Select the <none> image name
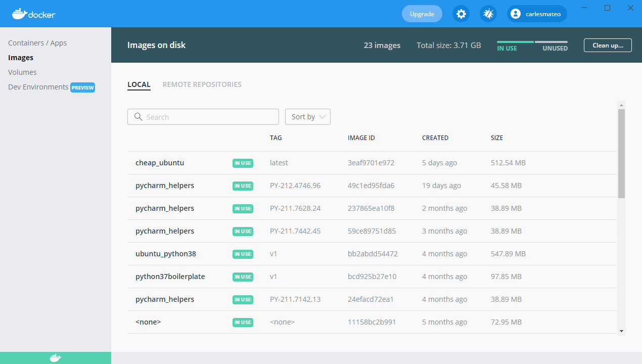The image size is (642, 364). pyautogui.click(x=148, y=322)
